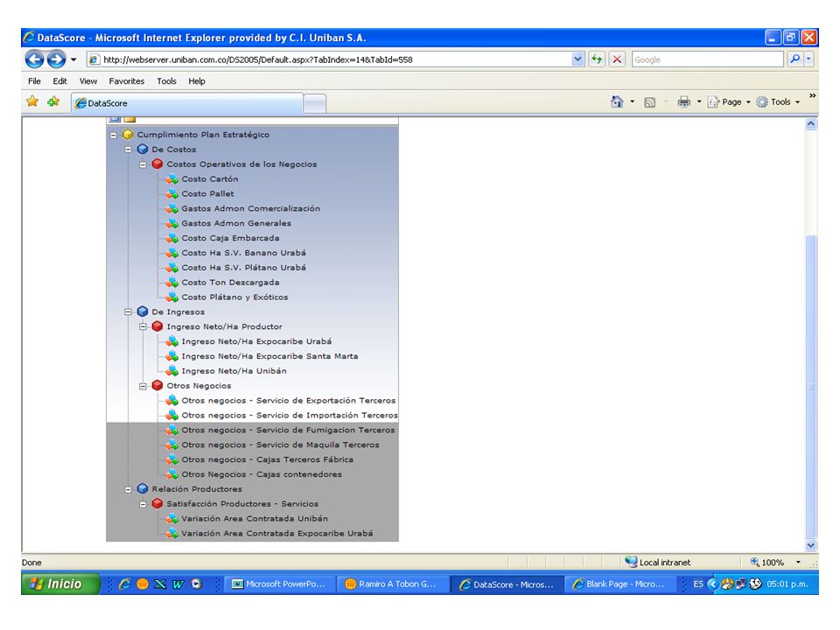
Task: Click the search magnifier button
Action: 795,59
